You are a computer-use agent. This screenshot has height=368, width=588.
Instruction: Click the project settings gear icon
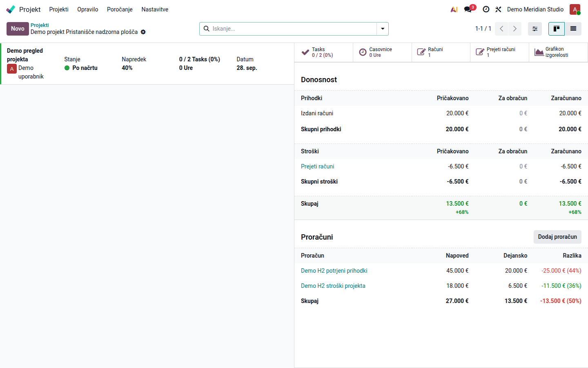click(143, 32)
